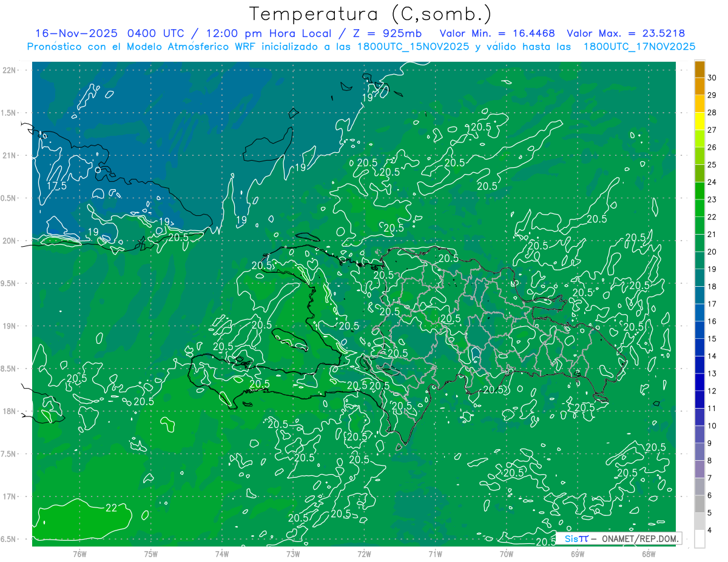
Task: Click the color scale label "10"
Action: point(712,426)
